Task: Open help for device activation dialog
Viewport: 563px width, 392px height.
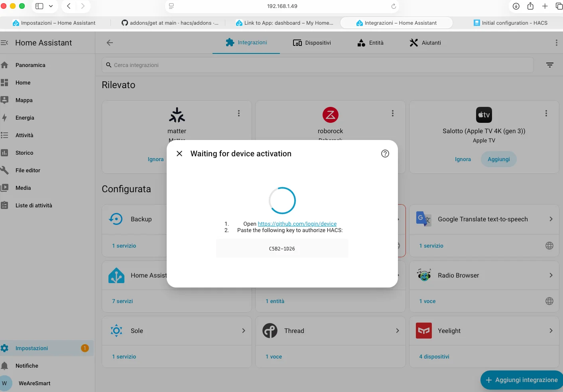Action: [x=385, y=154]
